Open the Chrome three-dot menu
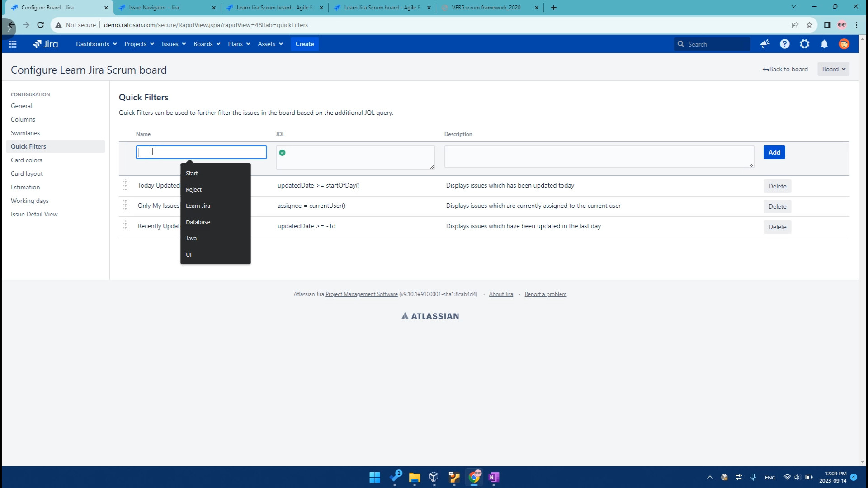 (857, 25)
